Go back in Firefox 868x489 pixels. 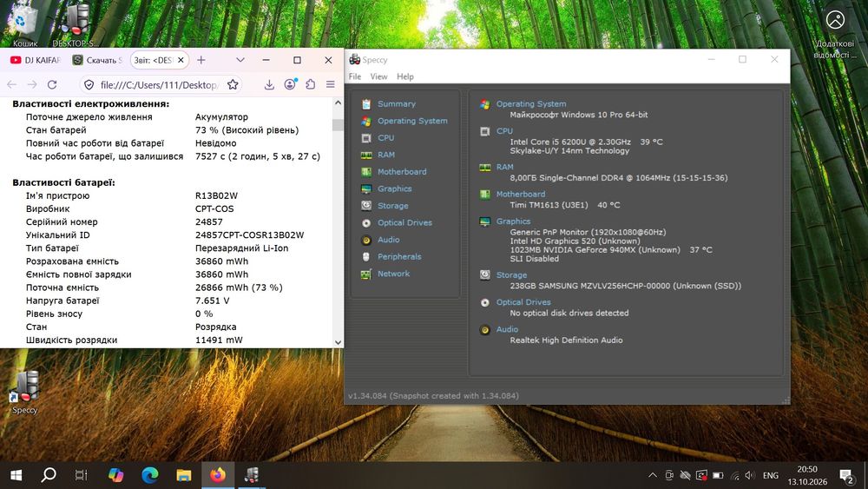point(11,84)
